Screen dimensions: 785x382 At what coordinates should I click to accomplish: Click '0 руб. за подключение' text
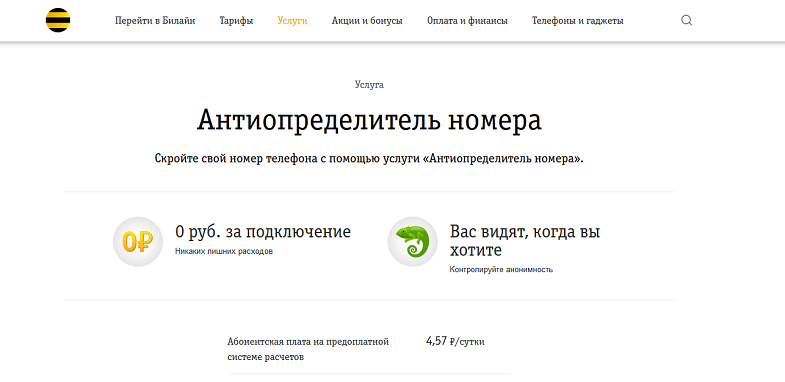263,232
